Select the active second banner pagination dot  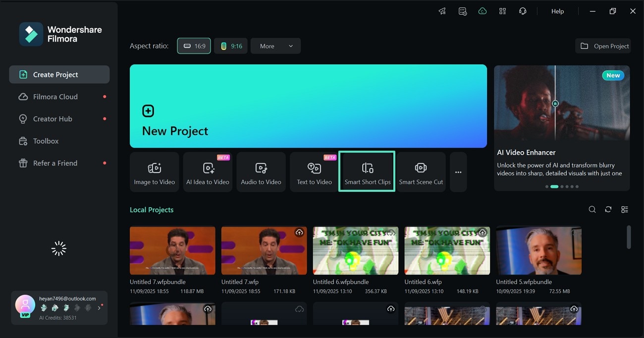click(x=554, y=187)
